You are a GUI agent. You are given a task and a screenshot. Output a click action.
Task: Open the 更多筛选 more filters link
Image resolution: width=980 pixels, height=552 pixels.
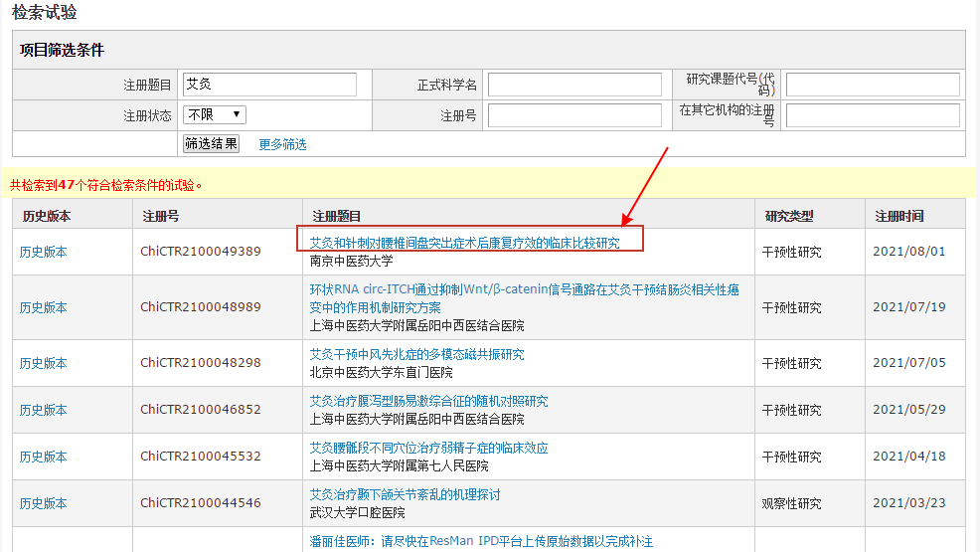point(282,144)
